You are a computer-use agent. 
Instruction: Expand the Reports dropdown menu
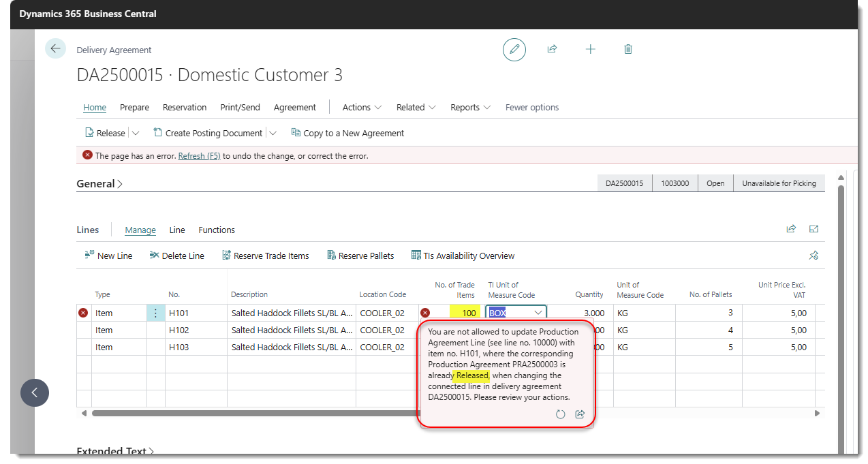[470, 108]
